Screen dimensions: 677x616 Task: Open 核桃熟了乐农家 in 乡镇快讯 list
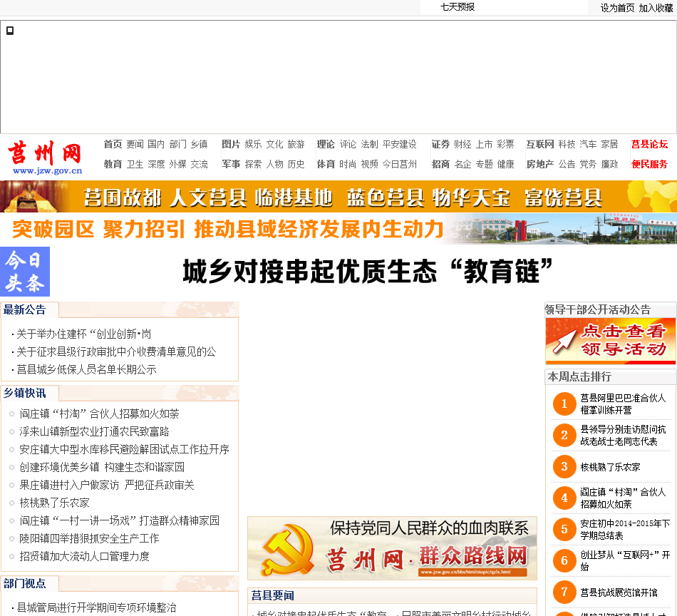pyautogui.click(x=54, y=503)
